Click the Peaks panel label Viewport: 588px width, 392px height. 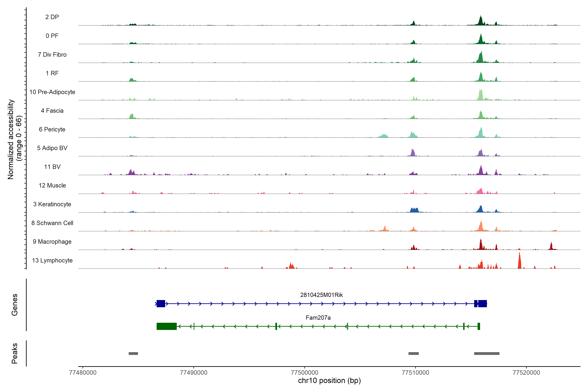(x=15, y=353)
